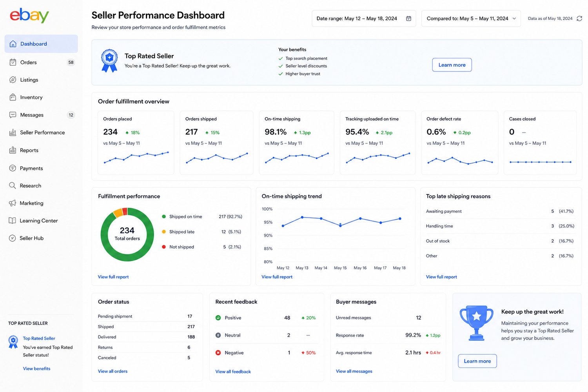
Task: Click the Order defect rate metric card
Action: pyautogui.click(x=459, y=143)
